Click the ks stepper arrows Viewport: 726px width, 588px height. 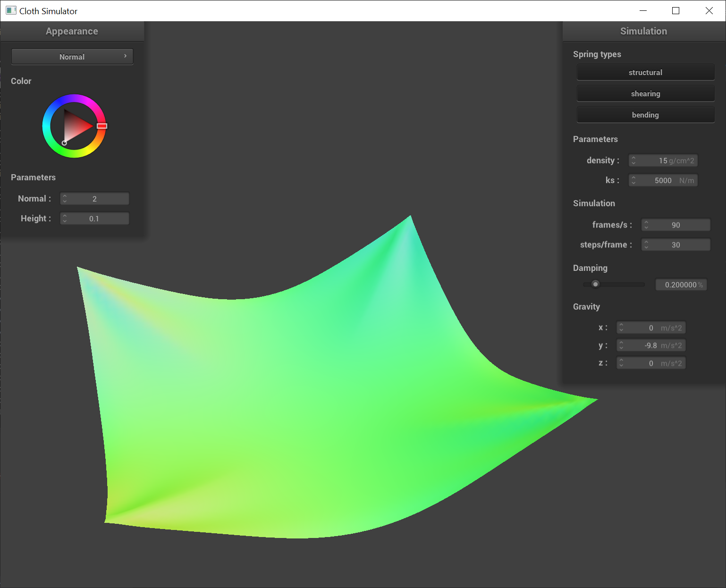tap(633, 180)
